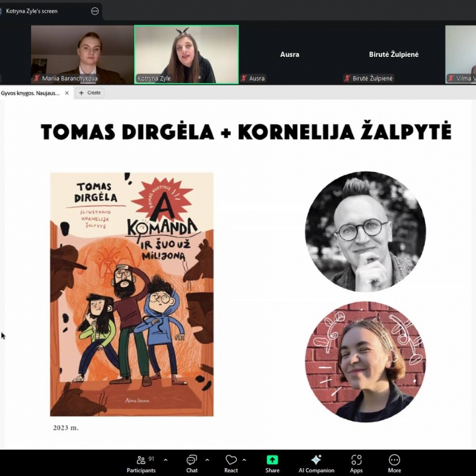Image resolution: width=476 pixels, height=476 pixels.
Task: Select the Gyvos knygos presentation tab
Action: (30, 93)
